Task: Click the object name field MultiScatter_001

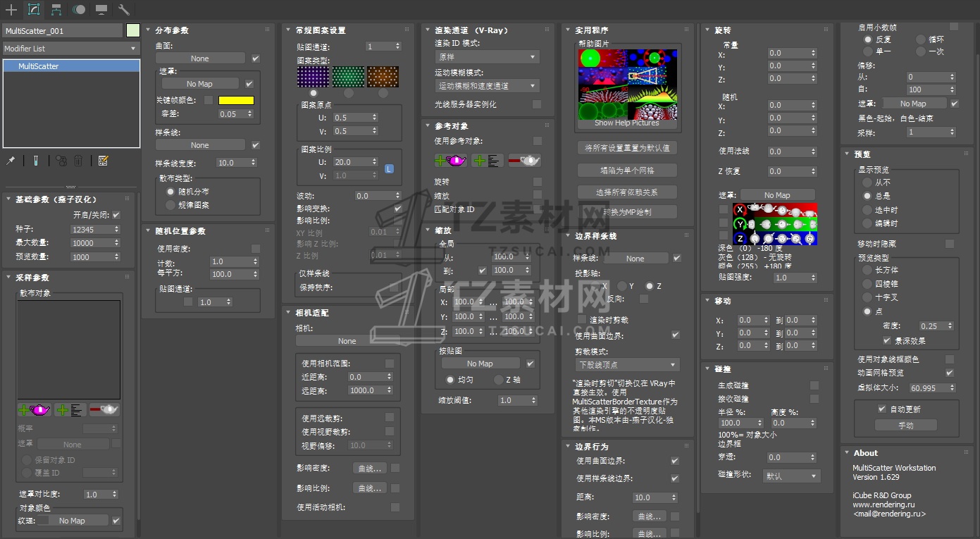Action: pos(63,31)
